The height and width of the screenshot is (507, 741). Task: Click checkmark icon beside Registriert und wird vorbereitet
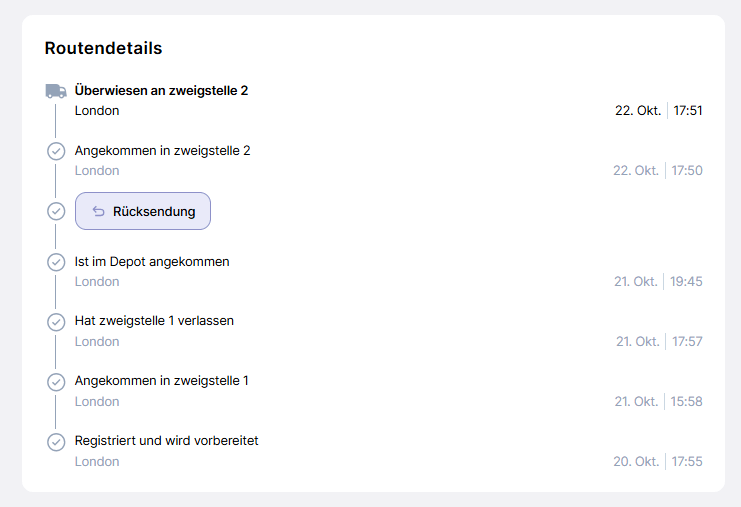tap(56, 442)
